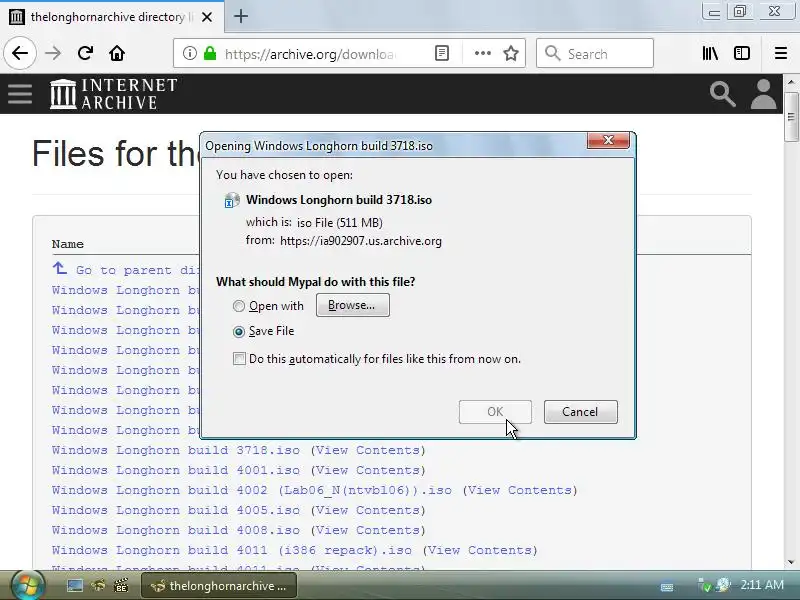View Contents of build 4011 i386 repack
This screenshot has width=800, height=600.
(x=480, y=550)
